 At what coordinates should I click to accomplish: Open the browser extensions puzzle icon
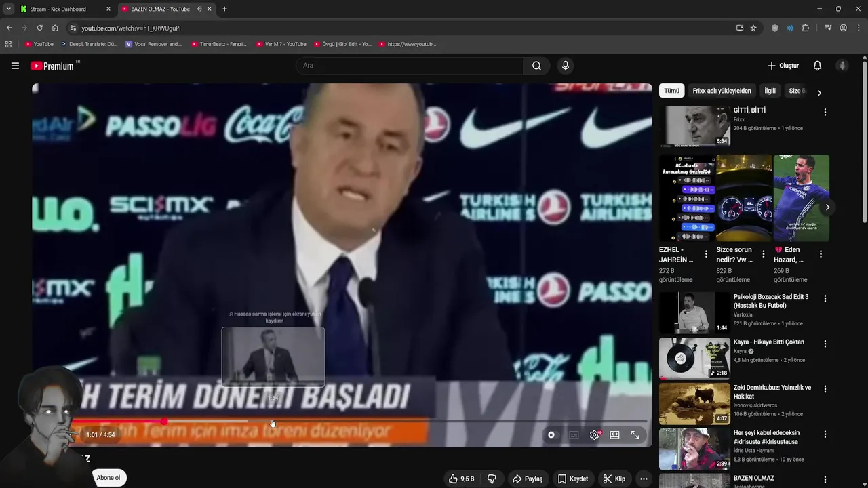(x=806, y=28)
